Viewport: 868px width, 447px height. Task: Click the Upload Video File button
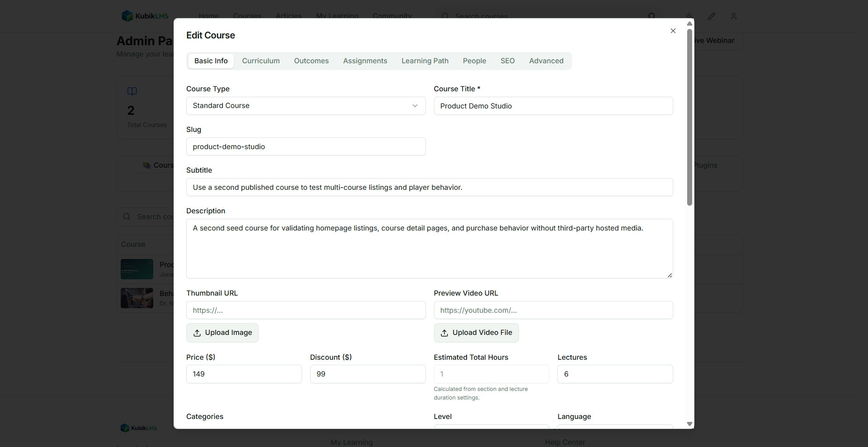click(x=476, y=333)
